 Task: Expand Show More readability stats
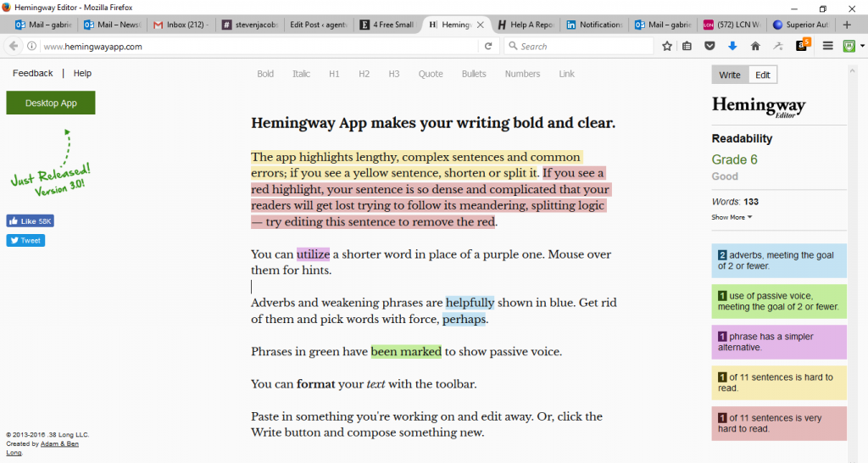[732, 217]
